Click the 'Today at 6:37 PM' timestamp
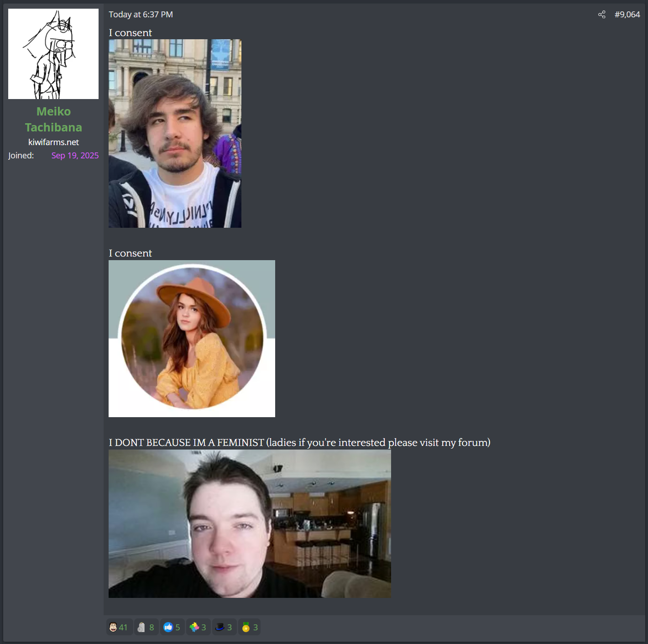The width and height of the screenshot is (648, 644). click(141, 15)
